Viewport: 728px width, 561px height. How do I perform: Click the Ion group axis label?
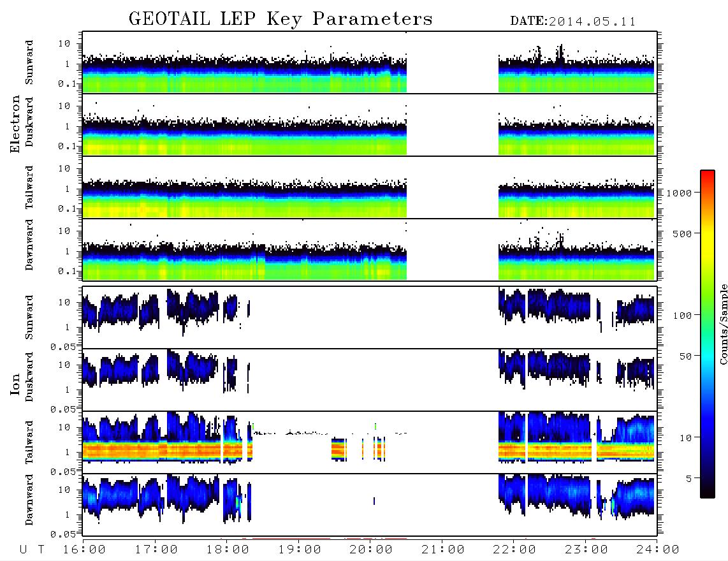click(15, 384)
